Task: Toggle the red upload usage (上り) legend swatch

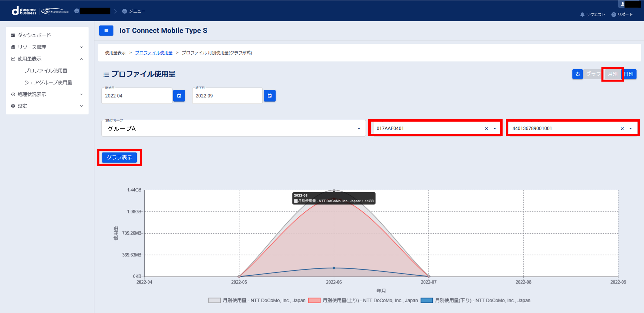Action: (x=314, y=300)
